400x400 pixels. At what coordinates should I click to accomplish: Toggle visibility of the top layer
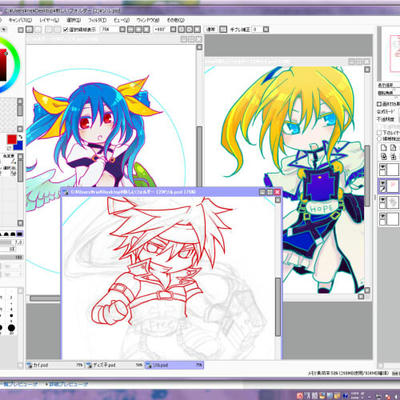382,166
